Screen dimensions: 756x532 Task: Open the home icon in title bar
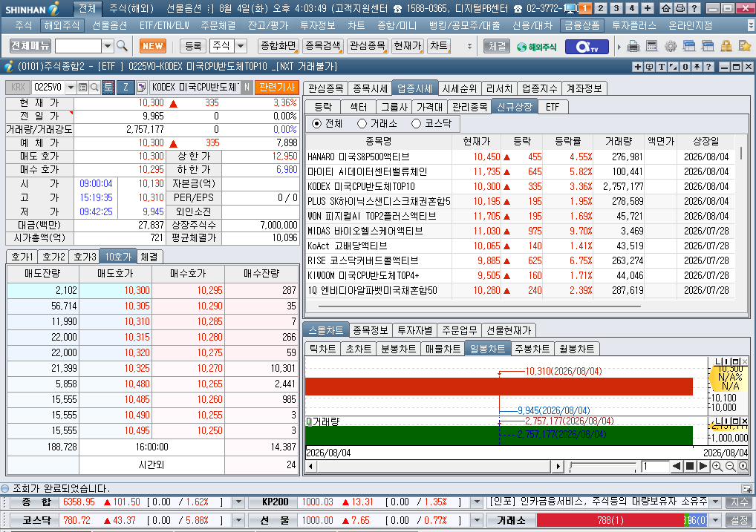[666, 8]
